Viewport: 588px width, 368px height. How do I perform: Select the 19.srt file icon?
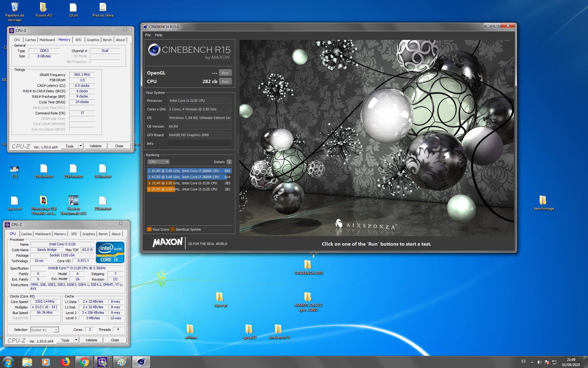(x=73, y=10)
